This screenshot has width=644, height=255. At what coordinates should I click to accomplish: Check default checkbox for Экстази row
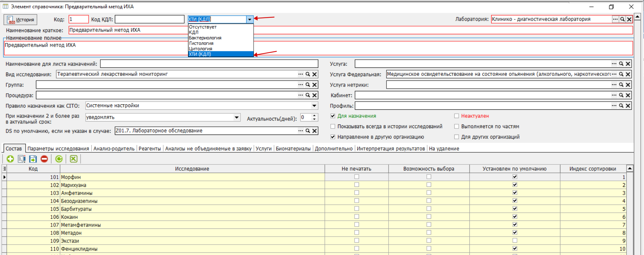[515, 241]
